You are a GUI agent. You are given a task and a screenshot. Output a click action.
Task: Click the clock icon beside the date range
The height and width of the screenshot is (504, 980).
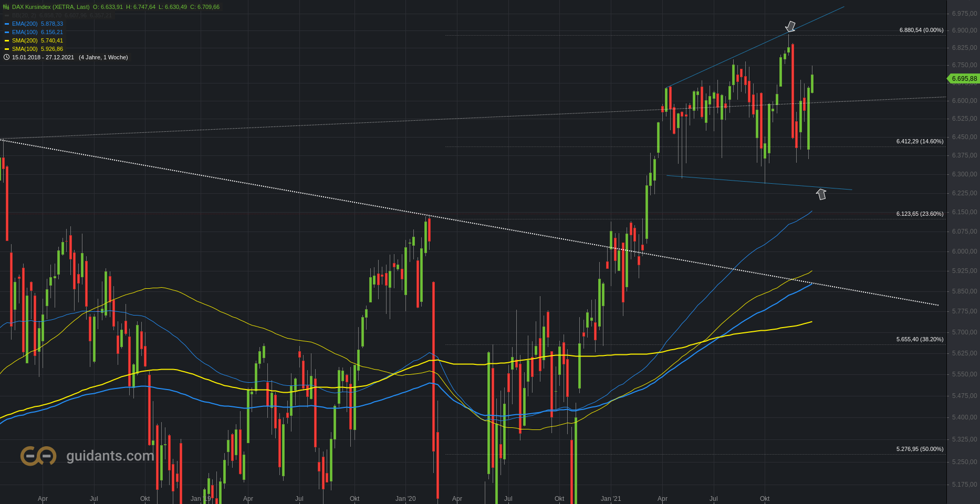(6, 57)
